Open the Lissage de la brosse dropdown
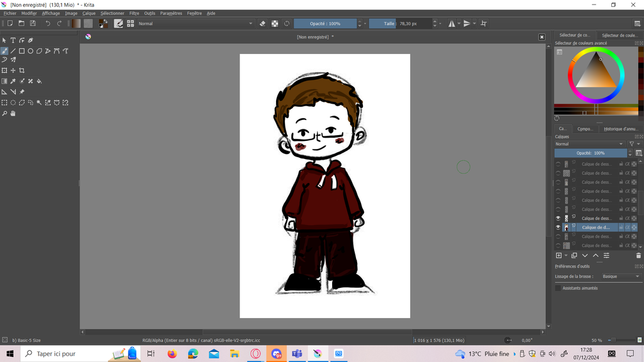 [x=620, y=277]
